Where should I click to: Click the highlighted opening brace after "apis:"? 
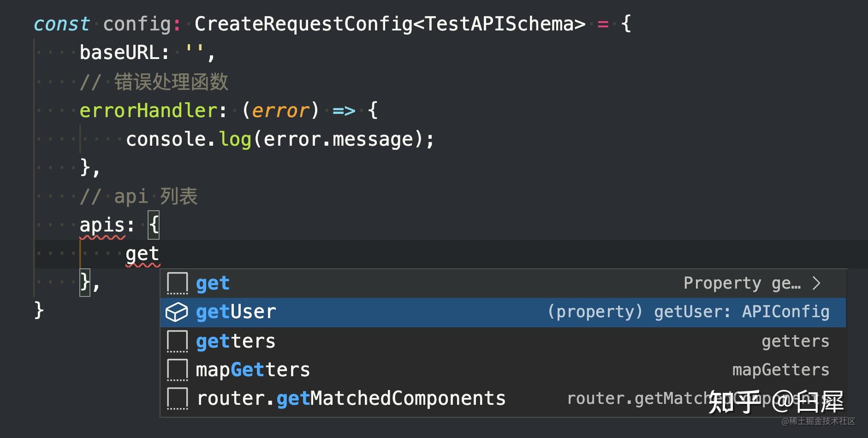(x=154, y=225)
